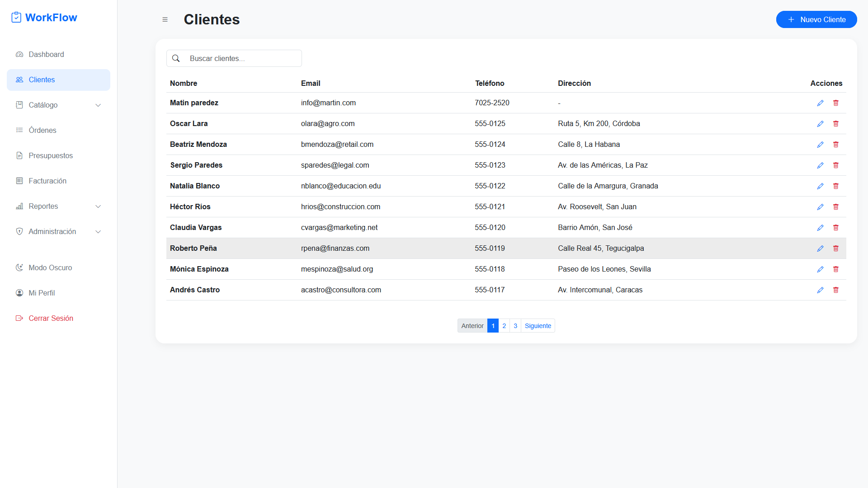The height and width of the screenshot is (488, 868).
Task: Edit Matin paredez client with pencil icon
Action: [820, 103]
